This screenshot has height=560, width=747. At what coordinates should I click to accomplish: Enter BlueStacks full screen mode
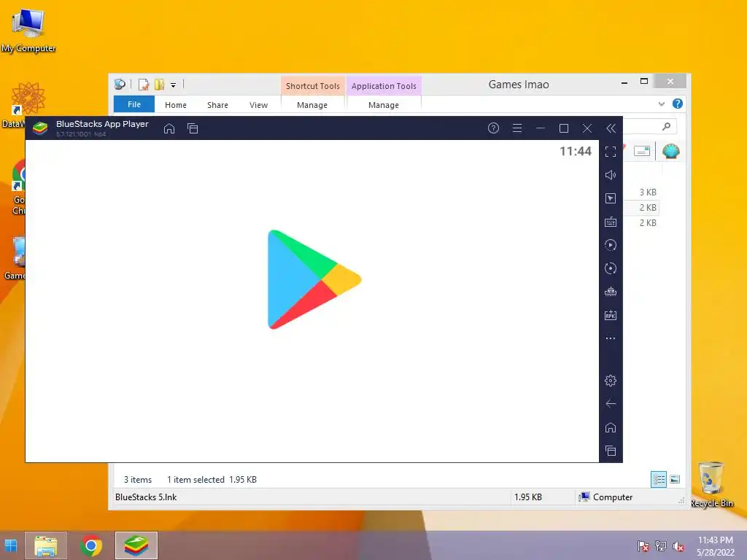611,152
